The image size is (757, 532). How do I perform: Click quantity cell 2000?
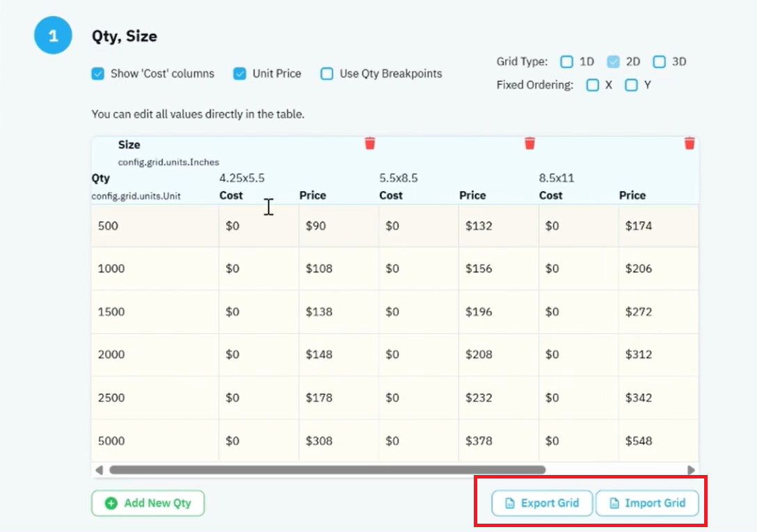click(x=155, y=355)
